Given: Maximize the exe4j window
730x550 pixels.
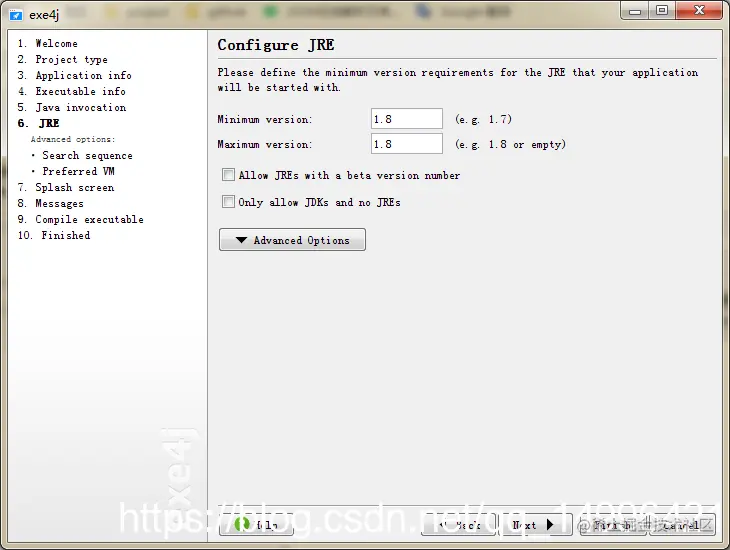Looking at the screenshot, I should click(x=662, y=11).
